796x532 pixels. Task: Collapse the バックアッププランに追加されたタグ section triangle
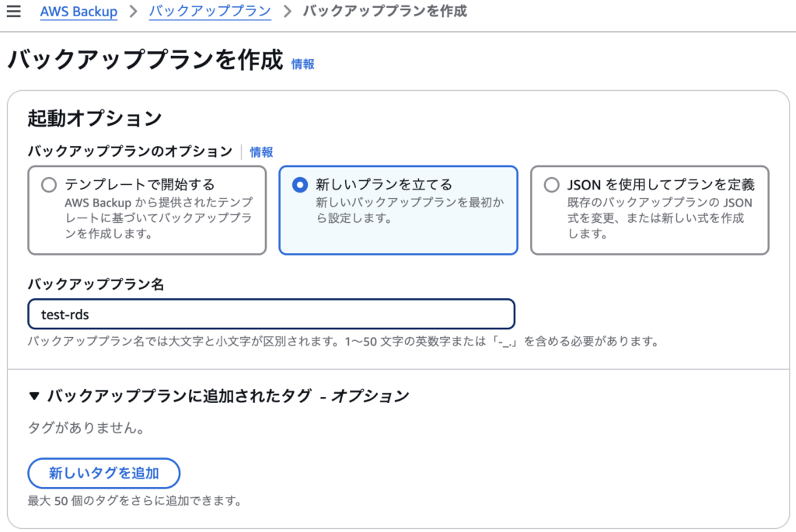point(34,396)
